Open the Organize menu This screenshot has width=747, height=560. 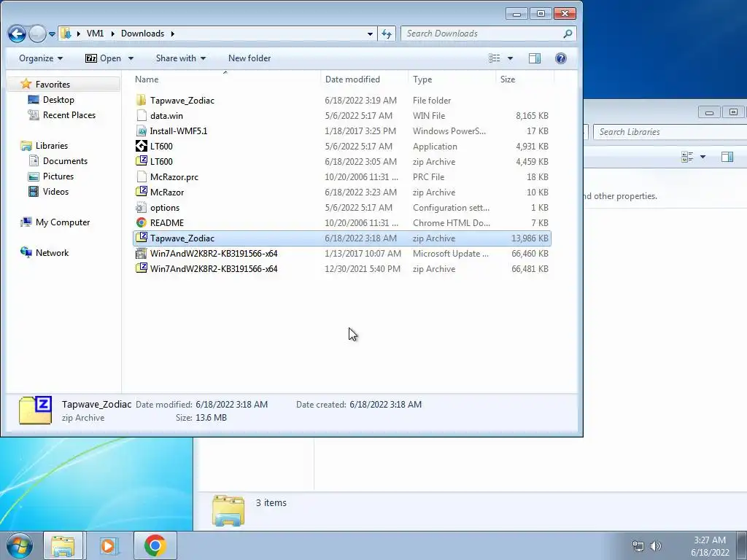41,58
